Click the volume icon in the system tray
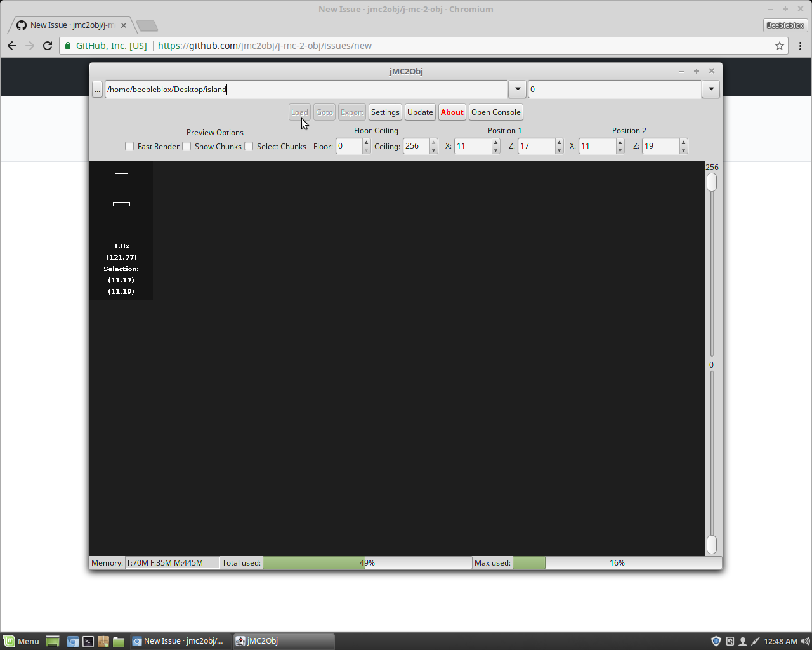The height and width of the screenshot is (650, 812). point(804,641)
